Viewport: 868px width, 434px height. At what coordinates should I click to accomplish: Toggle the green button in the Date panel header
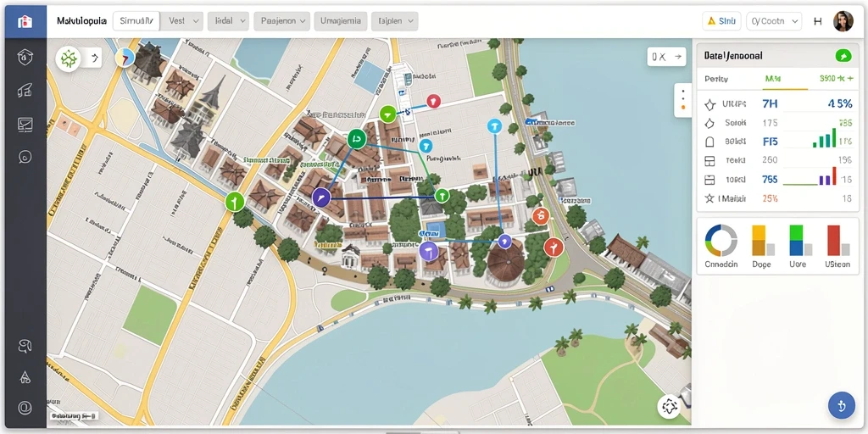843,55
